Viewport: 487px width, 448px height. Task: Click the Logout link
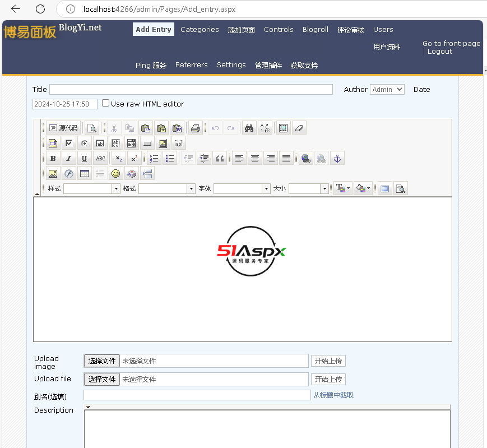click(x=440, y=52)
